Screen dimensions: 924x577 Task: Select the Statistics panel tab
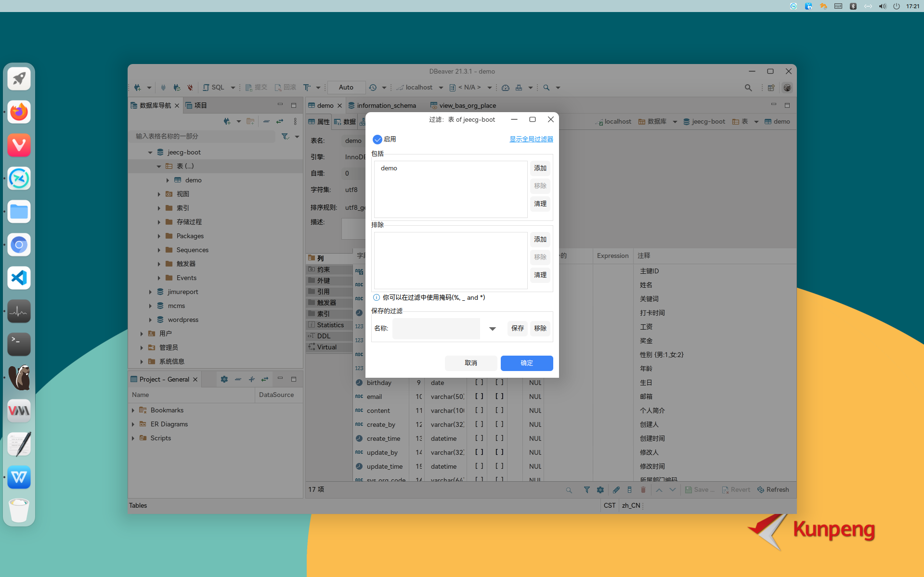pyautogui.click(x=329, y=325)
